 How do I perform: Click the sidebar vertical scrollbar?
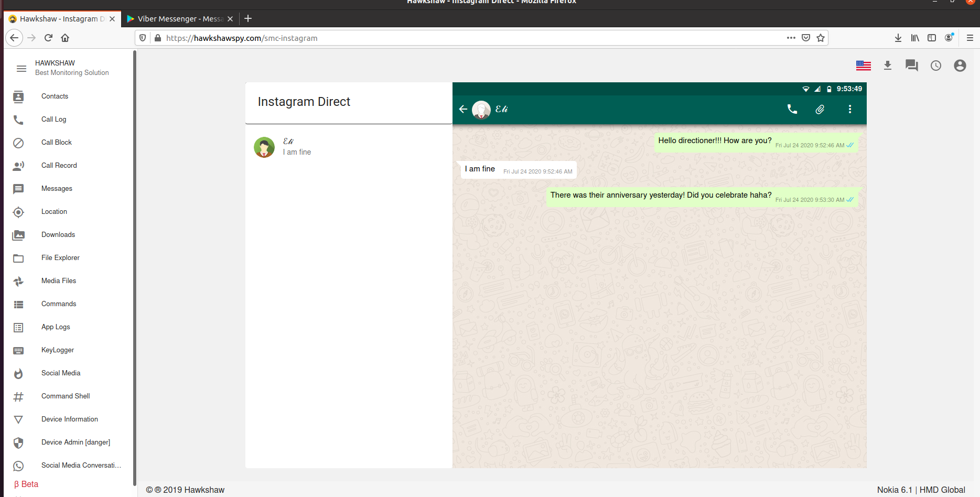click(x=135, y=267)
